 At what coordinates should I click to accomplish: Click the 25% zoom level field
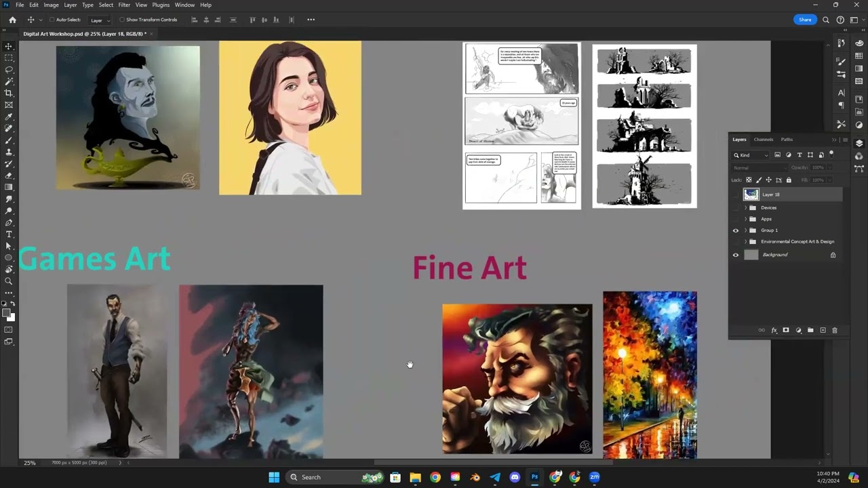coord(30,463)
